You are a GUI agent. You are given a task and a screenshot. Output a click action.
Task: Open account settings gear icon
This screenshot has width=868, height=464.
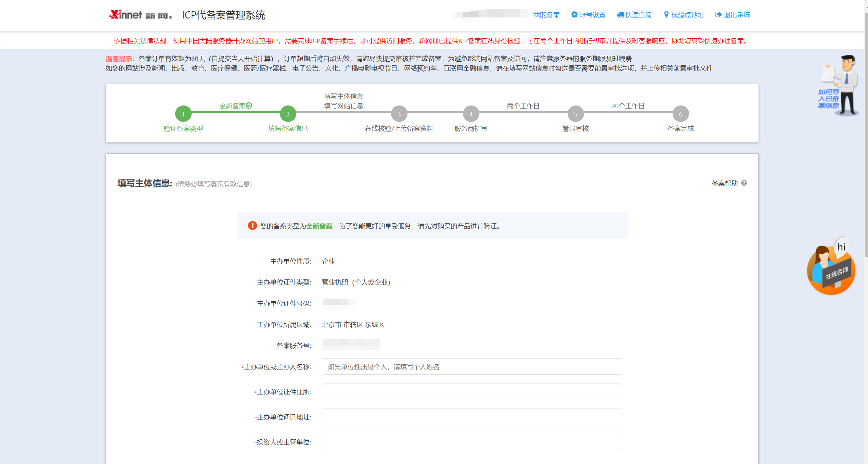[x=574, y=15]
